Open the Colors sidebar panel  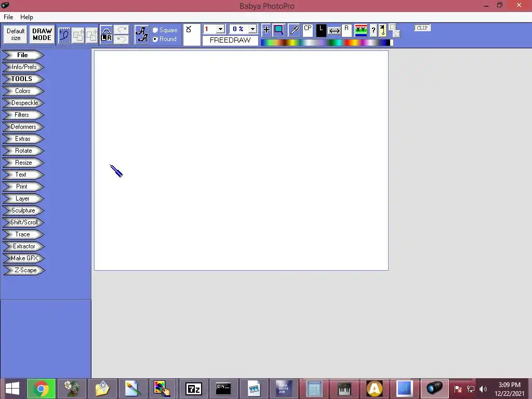pos(23,91)
